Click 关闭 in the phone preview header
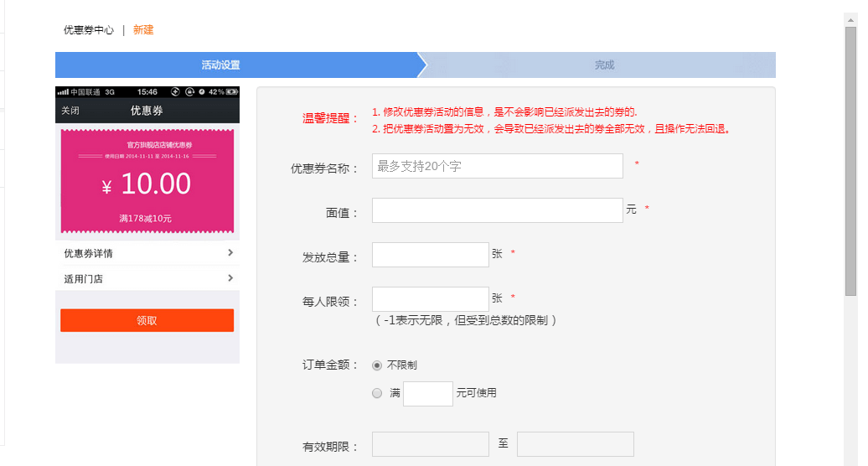Screen dimensions: 868x466 [70, 111]
